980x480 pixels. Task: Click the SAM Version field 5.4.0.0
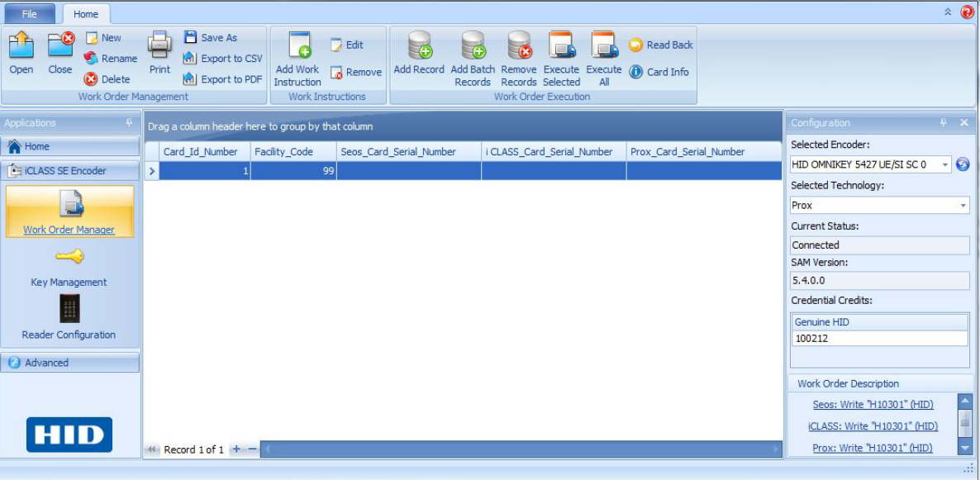pyautogui.click(x=880, y=281)
